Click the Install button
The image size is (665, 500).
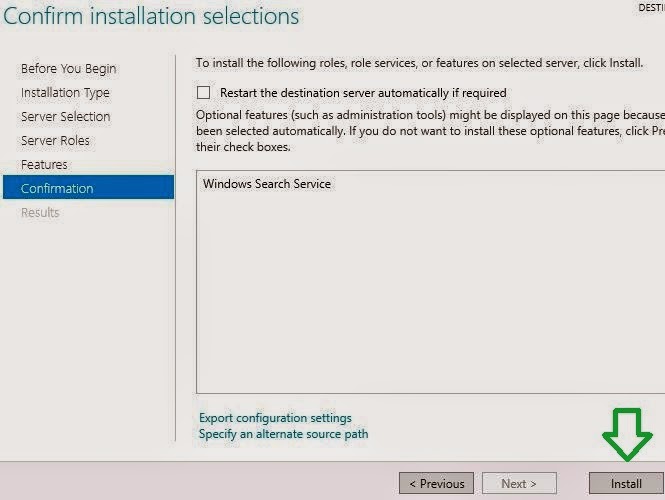pos(626,483)
